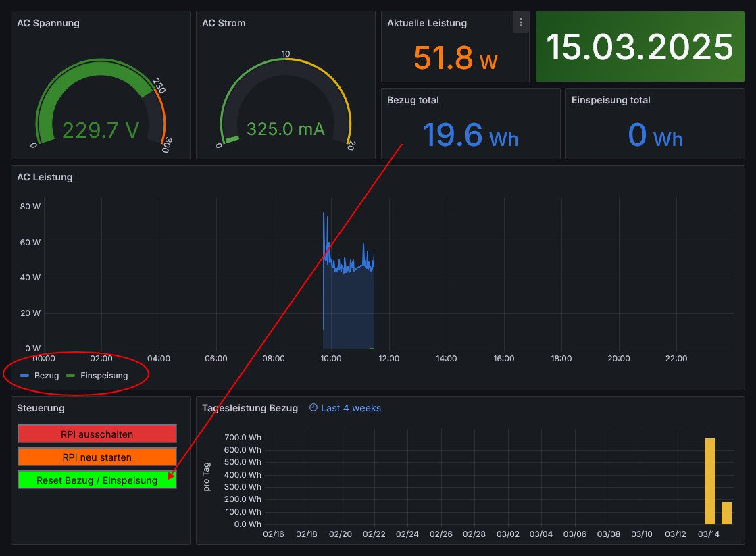The image size is (756, 556).
Task: Open the Aktuelle Leistung three-dot panel menu
Action: (520, 22)
